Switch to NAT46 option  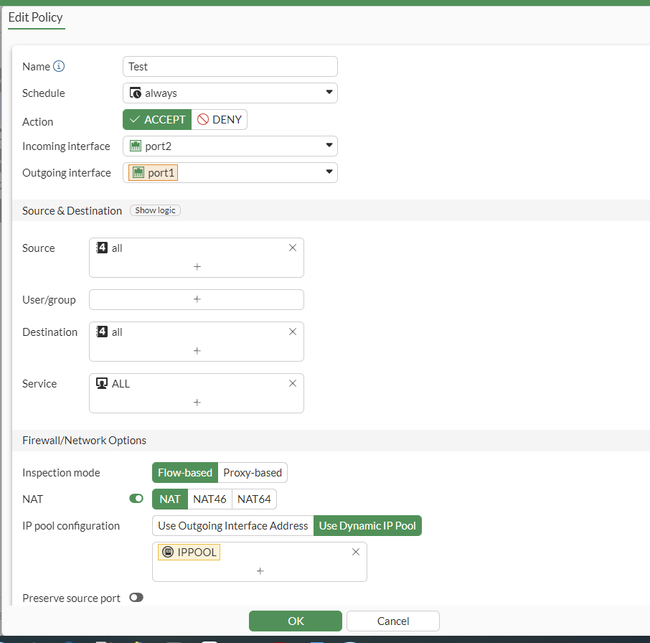[209, 499]
